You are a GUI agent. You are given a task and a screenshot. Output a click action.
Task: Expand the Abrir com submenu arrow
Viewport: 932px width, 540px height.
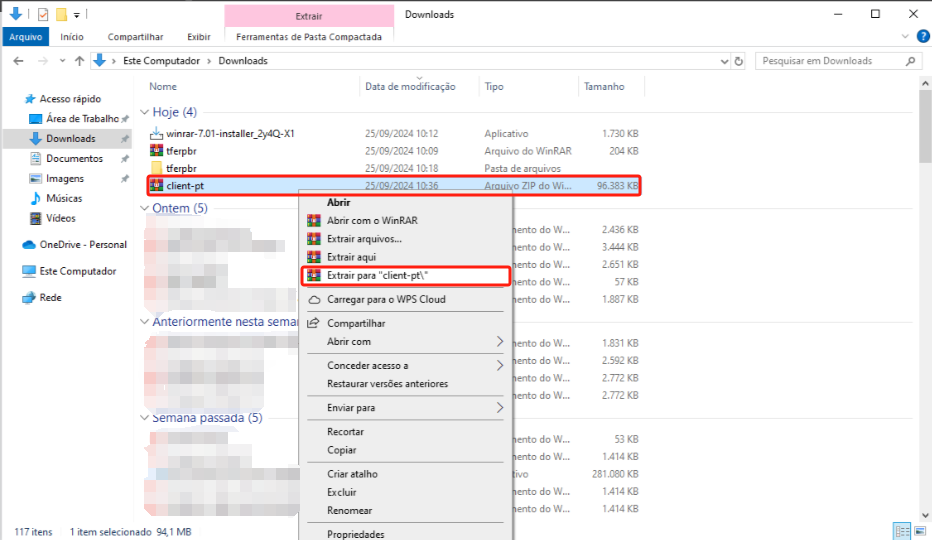500,342
